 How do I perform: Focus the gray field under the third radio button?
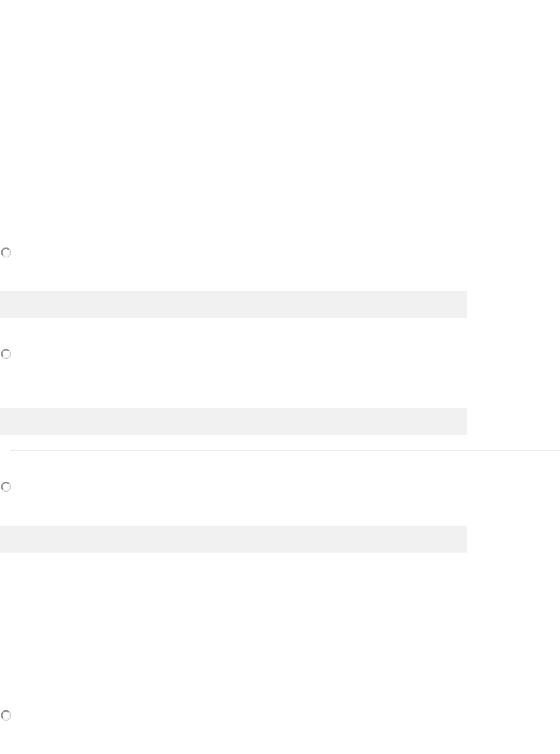click(233, 539)
